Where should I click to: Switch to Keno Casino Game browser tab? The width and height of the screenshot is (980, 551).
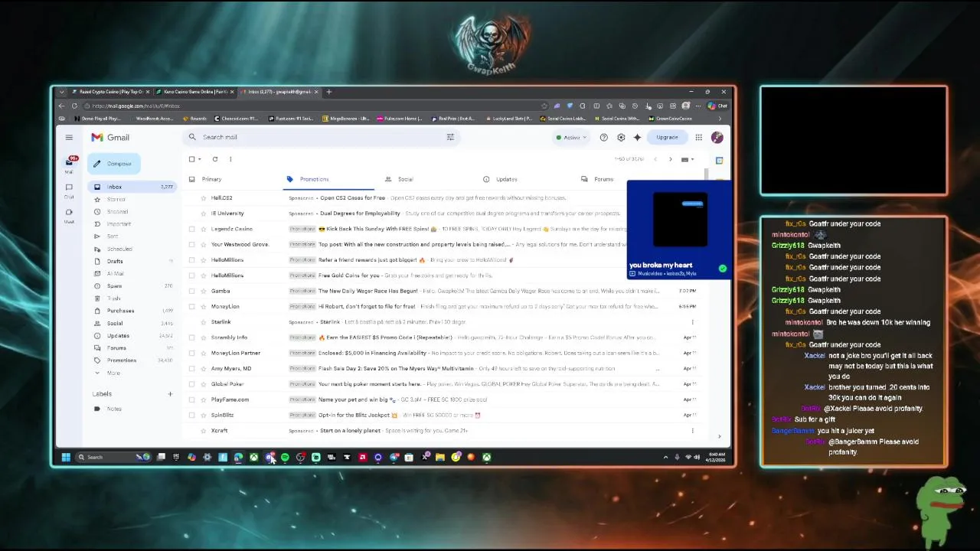tap(194, 92)
